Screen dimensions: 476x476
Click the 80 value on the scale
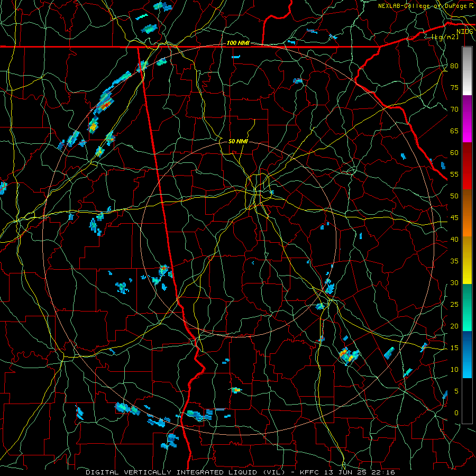pos(454,66)
